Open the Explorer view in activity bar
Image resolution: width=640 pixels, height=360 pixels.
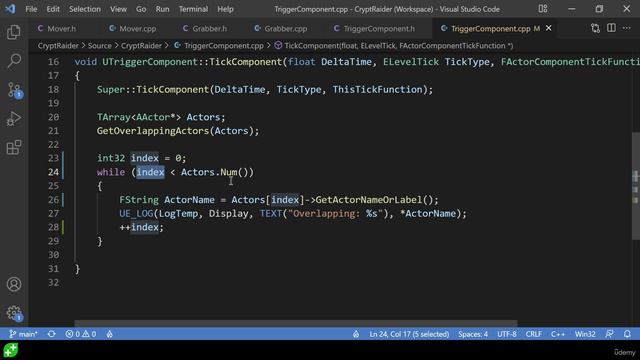[14, 32]
